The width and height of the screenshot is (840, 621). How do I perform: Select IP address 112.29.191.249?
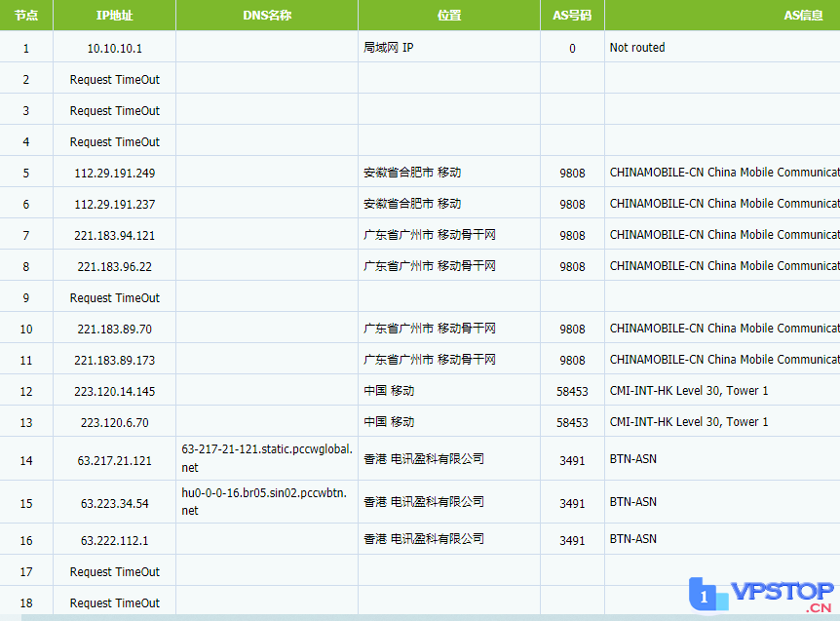115,174
